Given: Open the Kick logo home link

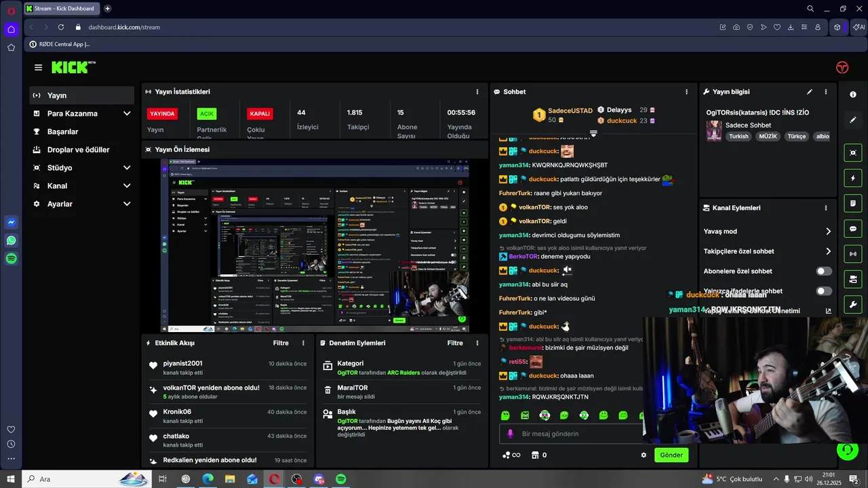Looking at the screenshot, I should coord(73,67).
